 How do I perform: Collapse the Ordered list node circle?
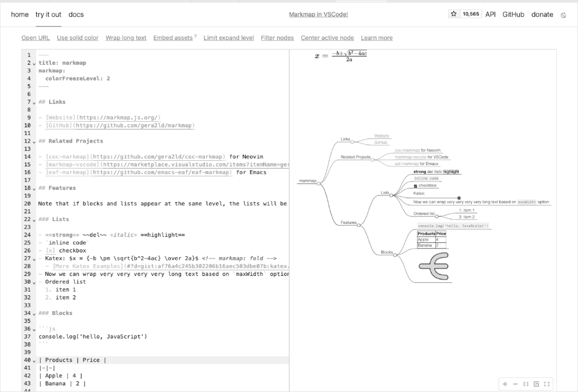(x=437, y=216)
